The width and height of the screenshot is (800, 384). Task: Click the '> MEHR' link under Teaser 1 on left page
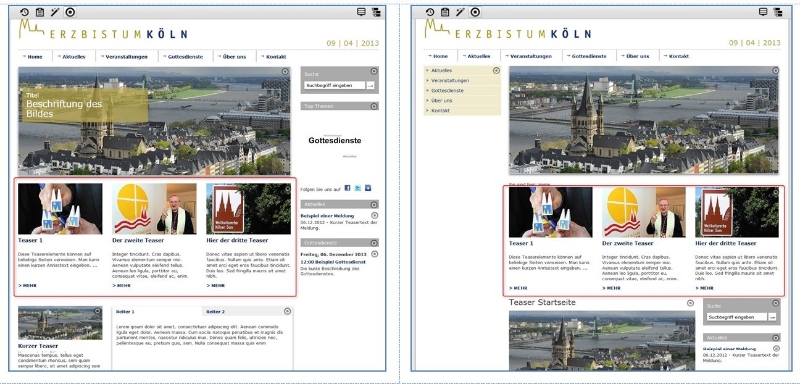(x=28, y=286)
